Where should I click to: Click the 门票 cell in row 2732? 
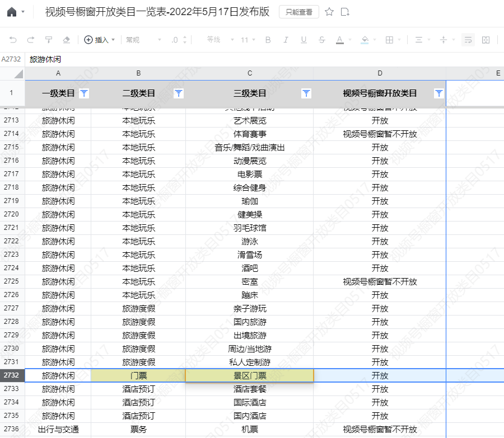click(138, 376)
